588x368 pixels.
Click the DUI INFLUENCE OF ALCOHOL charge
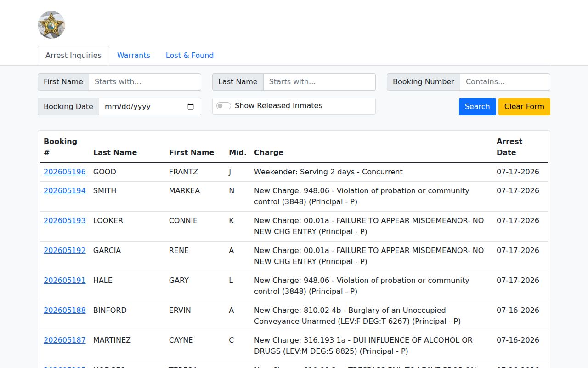click(363, 346)
